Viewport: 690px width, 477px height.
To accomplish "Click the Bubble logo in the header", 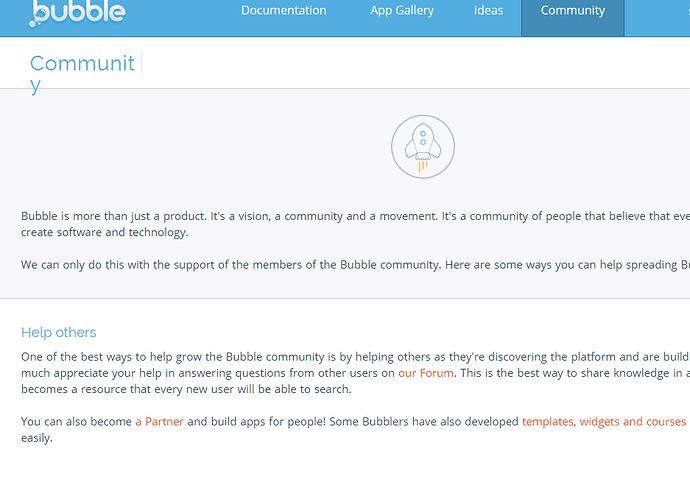I will click(x=77, y=13).
